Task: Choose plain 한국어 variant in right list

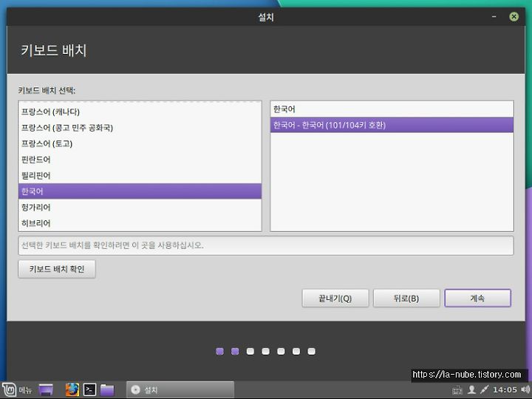Action: [392, 109]
